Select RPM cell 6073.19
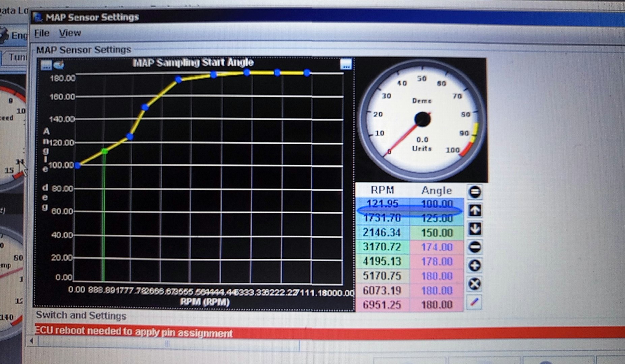Image resolution: width=625 pixels, height=364 pixels. point(383,291)
